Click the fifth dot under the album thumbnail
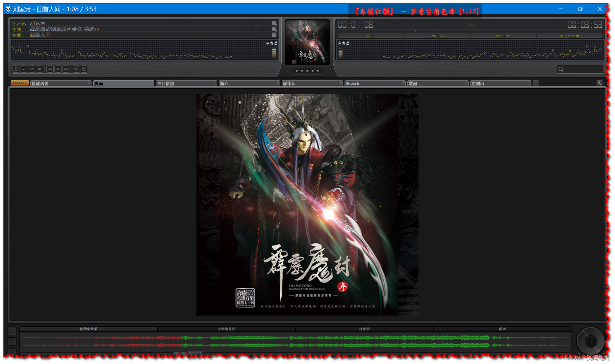This screenshot has height=364, width=615. (318, 71)
